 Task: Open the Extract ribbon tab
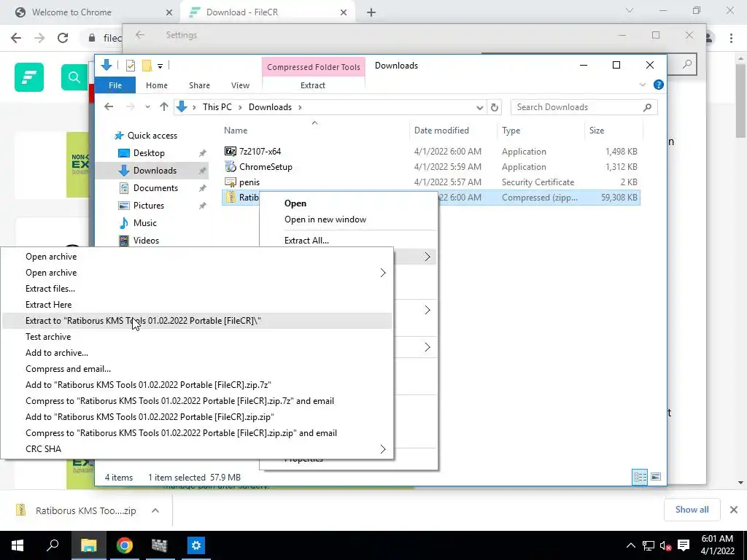(313, 85)
